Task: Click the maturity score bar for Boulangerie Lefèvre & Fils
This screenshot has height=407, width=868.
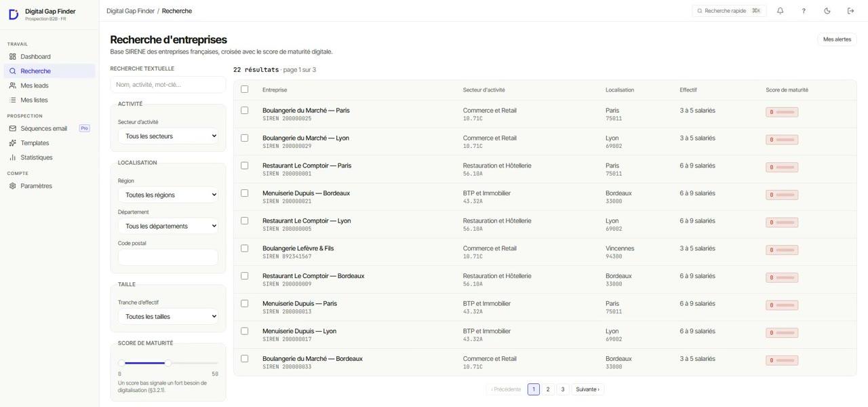Action: click(782, 250)
